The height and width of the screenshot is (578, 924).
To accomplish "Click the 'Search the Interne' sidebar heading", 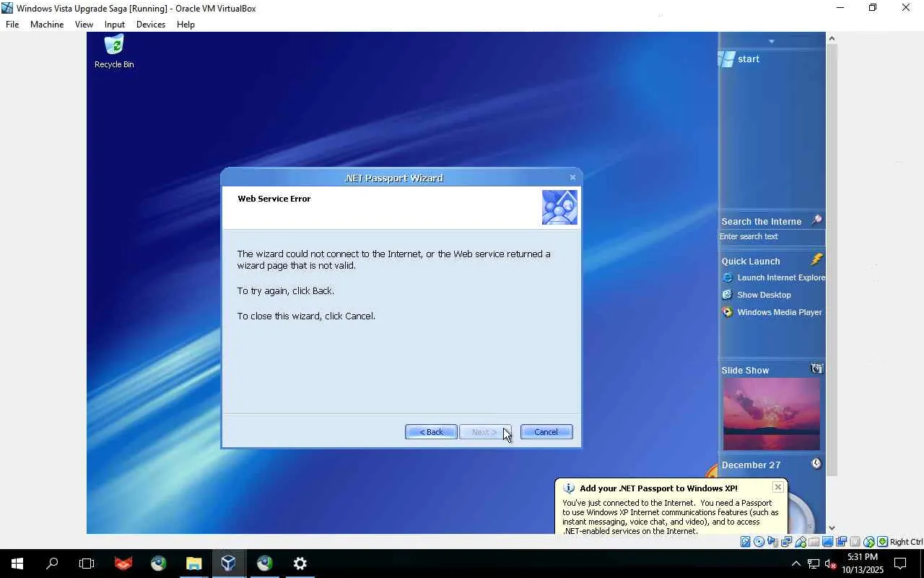I will pyautogui.click(x=762, y=222).
